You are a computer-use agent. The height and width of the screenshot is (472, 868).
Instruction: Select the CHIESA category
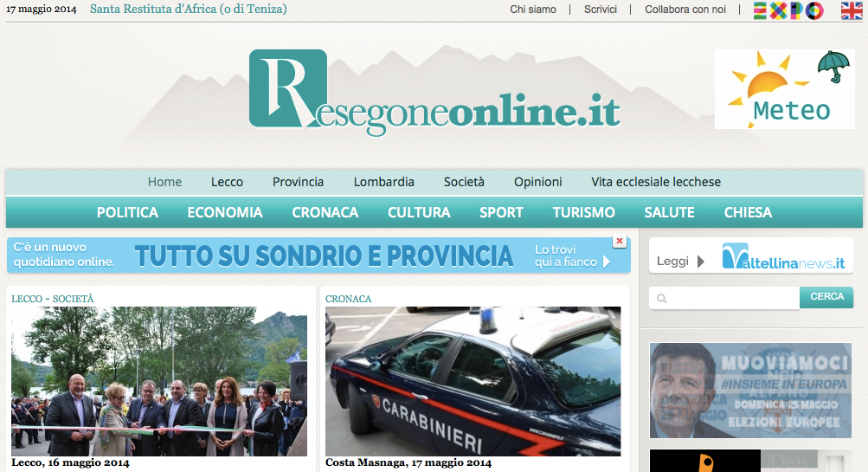coord(748,212)
